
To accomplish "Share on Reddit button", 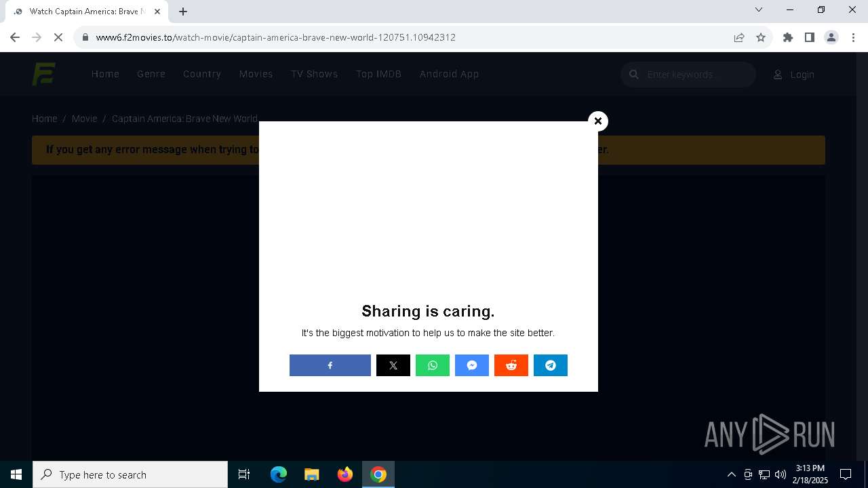I will [511, 365].
